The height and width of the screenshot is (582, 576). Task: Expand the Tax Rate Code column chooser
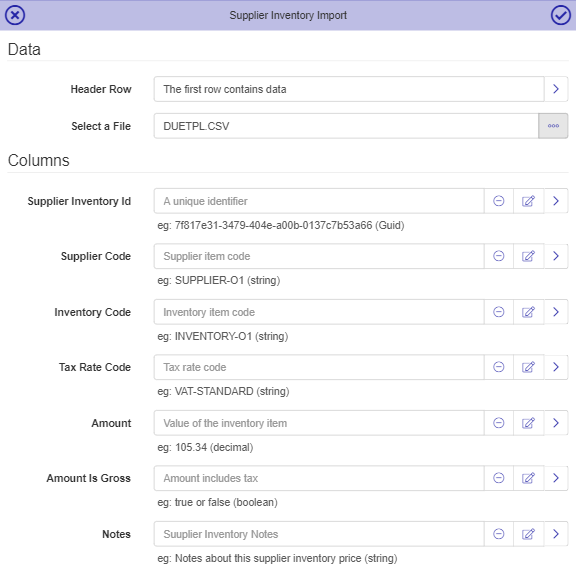pyautogui.click(x=556, y=367)
